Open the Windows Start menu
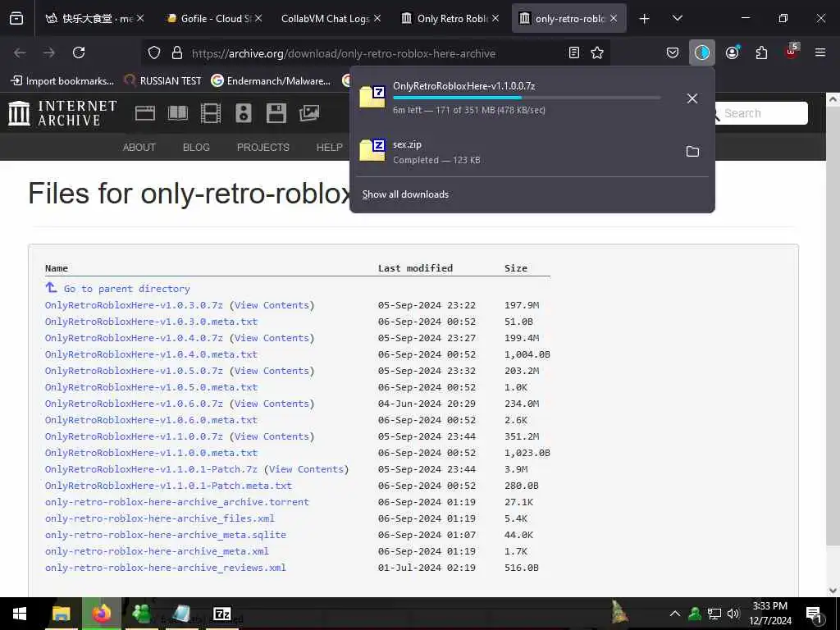840x630 pixels. coord(20,614)
